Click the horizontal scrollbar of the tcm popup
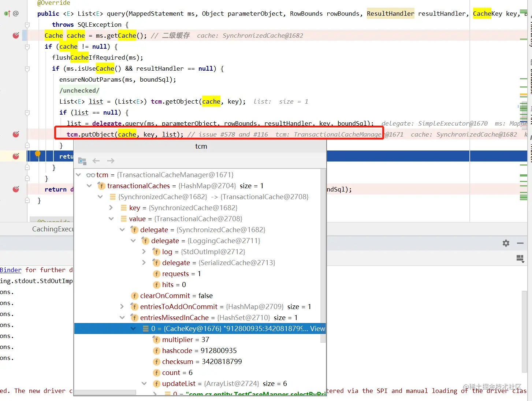The height and width of the screenshot is (401, 532). point(105,393)
